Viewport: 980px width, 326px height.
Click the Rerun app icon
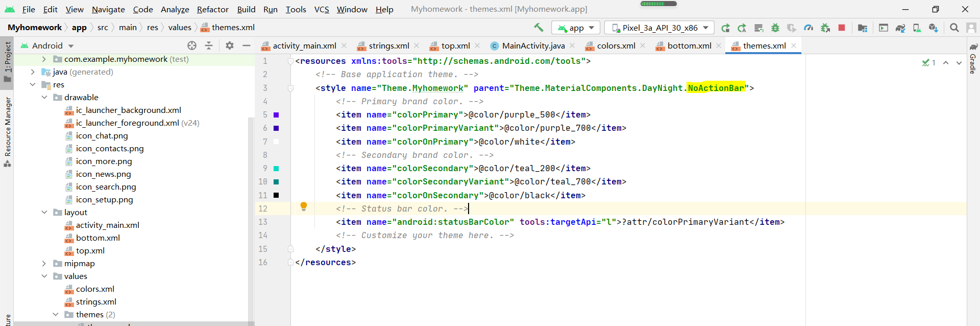725,28
